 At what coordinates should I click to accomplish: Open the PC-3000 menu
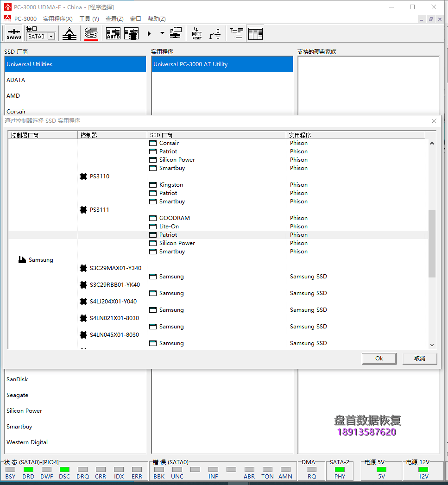25,19
